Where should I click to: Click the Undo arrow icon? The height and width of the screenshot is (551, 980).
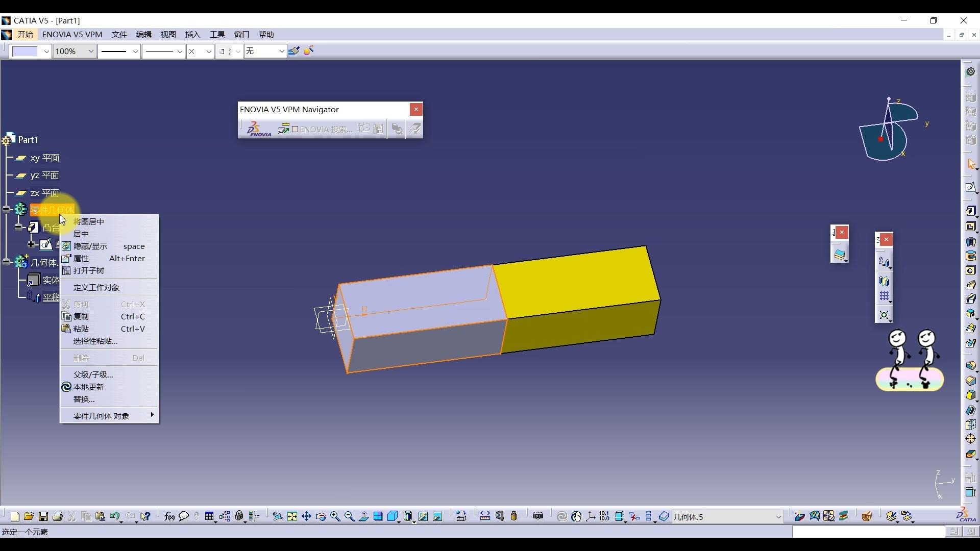point(114,516)
